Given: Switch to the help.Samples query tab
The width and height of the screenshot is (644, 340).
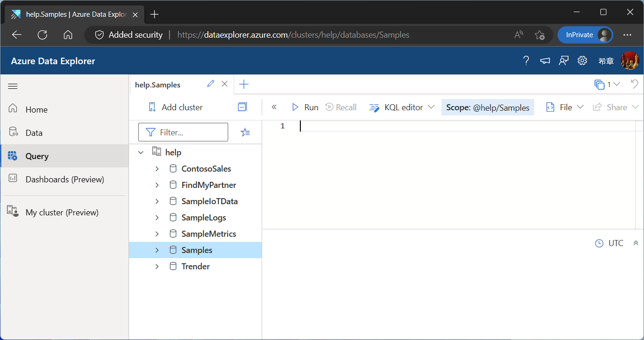Looking at the screenshot, I should (158, 85).
